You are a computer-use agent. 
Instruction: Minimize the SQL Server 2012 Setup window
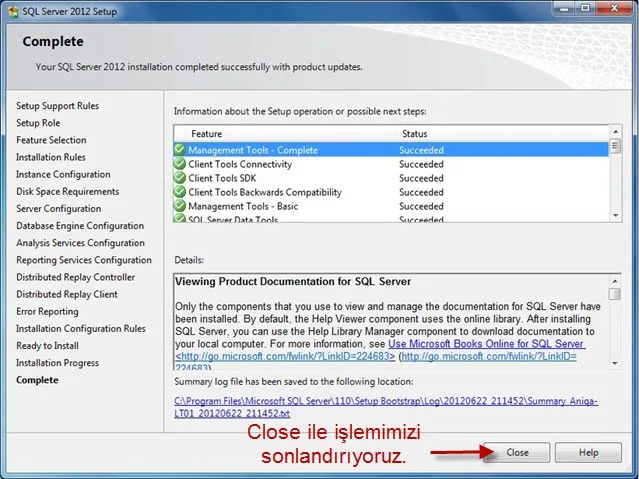tap(564, 8)
